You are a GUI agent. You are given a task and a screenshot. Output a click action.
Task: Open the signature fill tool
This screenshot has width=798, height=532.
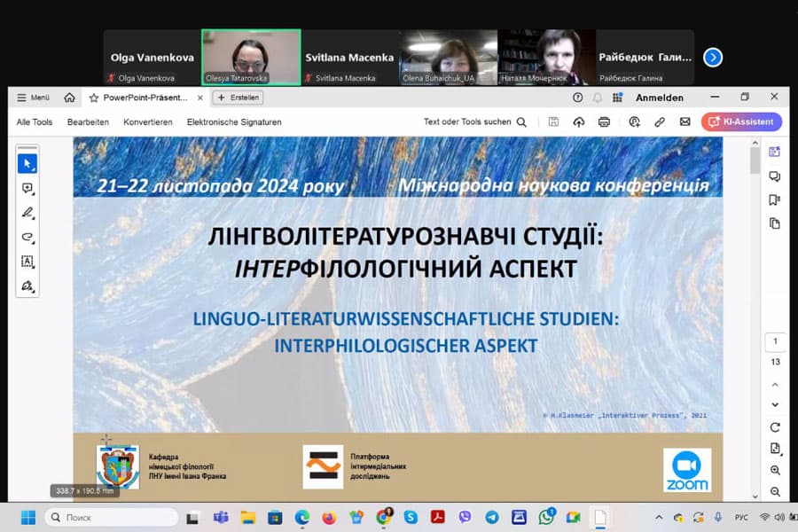(x=27, y=286)
